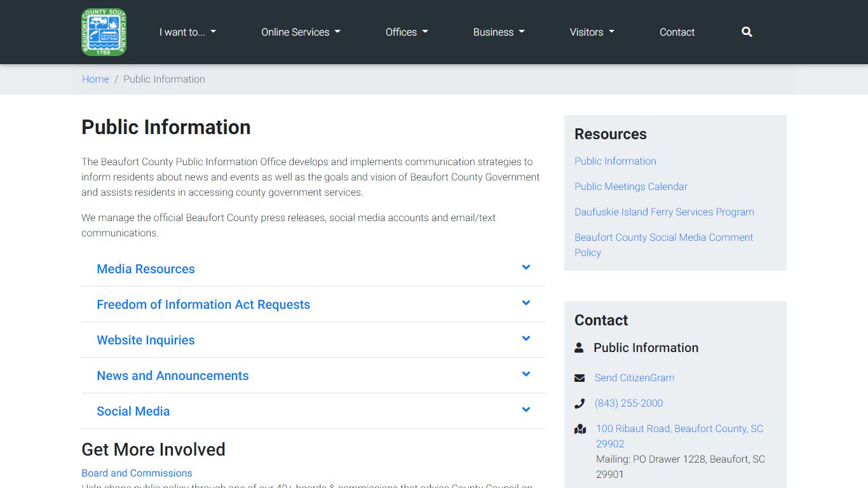Click the Media Resources heading link
Screen dimensions: 868x488
coord(146,269)
